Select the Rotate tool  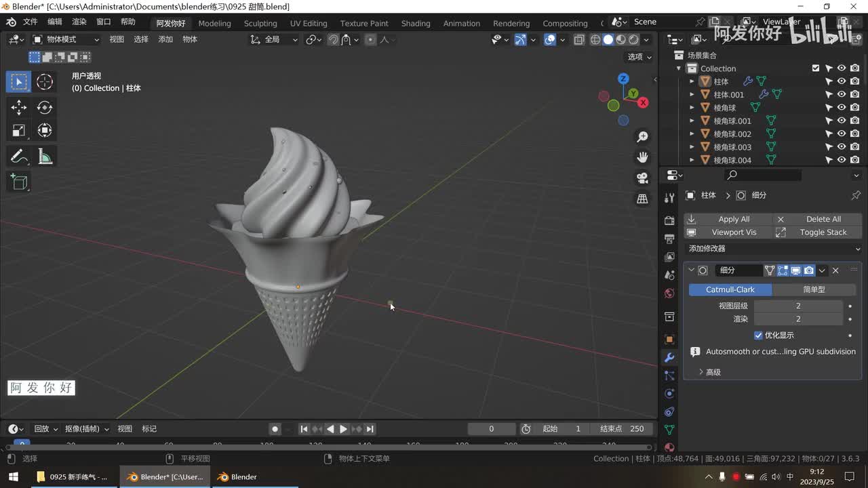tap(45, 107)
